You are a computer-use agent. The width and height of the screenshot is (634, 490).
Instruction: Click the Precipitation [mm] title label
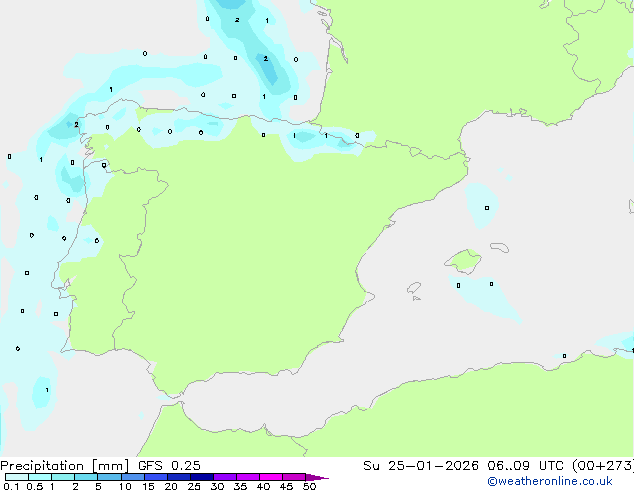coord(65,466)
